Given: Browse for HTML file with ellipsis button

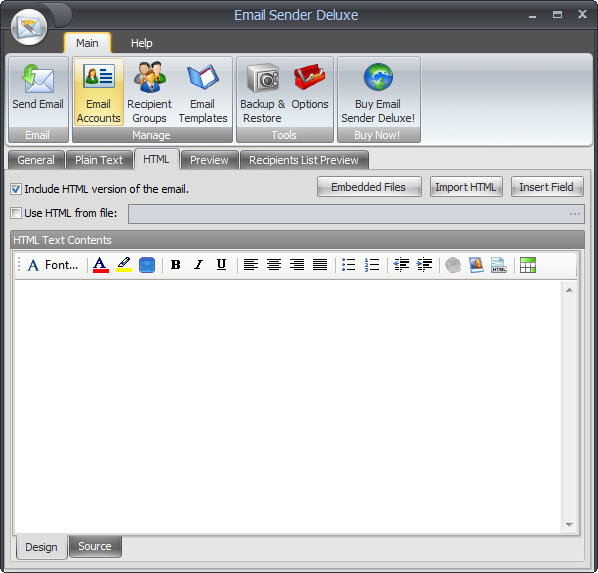Looking at the screenshot, I should (575, 214).
